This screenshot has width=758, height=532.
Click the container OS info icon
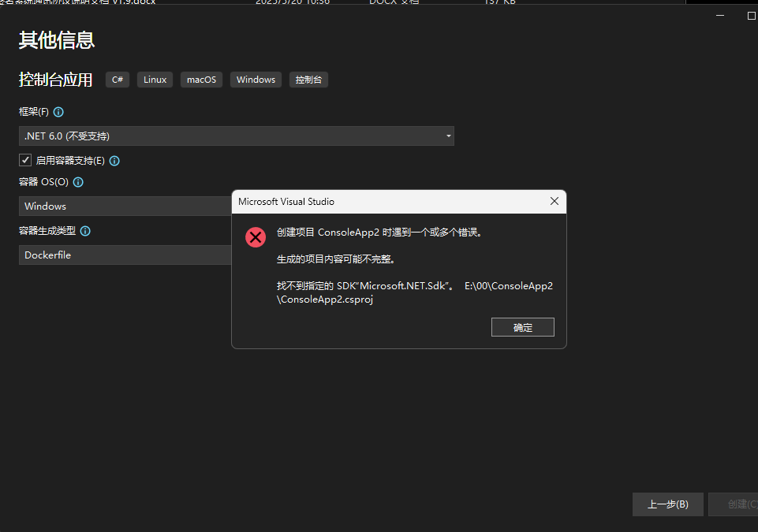coord(78,182)
